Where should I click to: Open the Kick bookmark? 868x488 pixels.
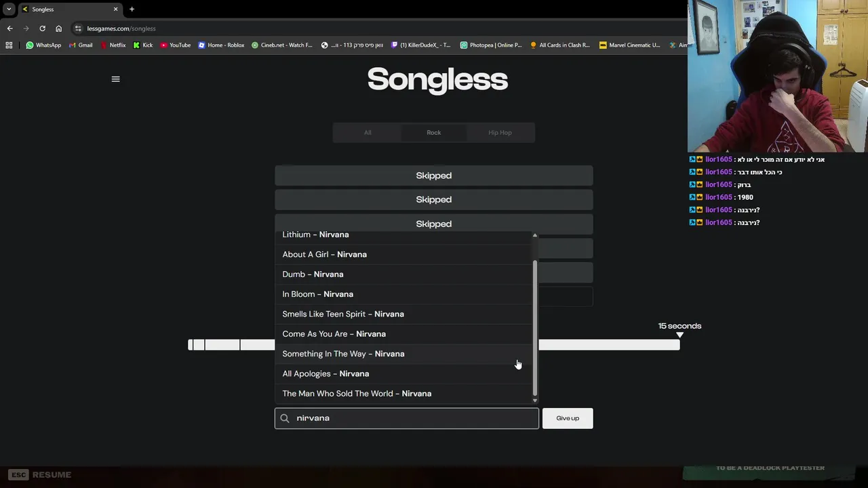(143, 45)
